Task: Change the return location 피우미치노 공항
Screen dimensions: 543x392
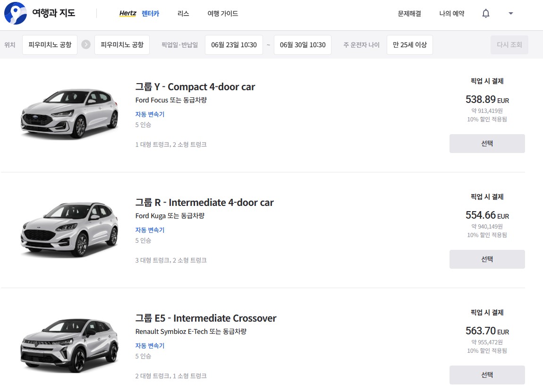Action: tap(122, 45)
